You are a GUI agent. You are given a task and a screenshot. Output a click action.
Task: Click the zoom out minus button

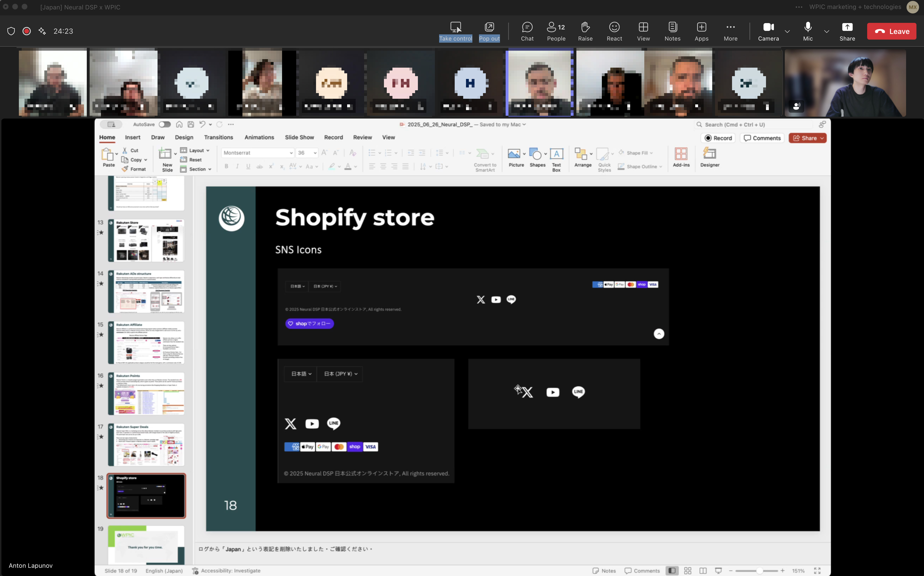[x=731, y=571]
